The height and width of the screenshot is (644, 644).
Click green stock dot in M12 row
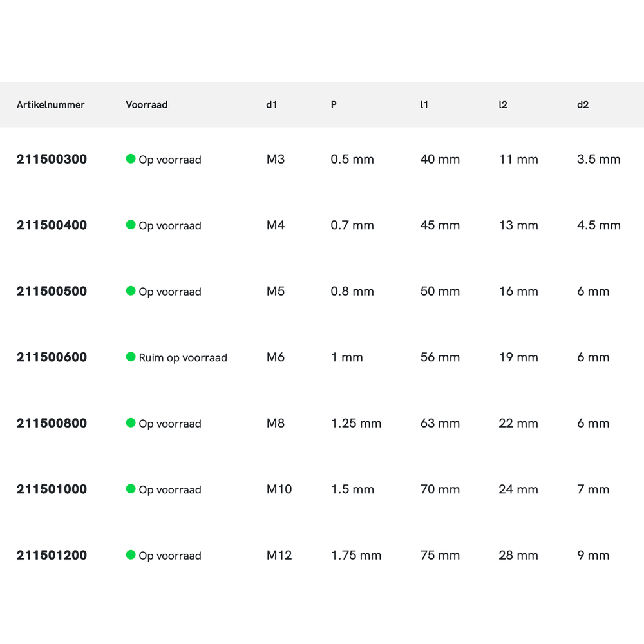pyautogui.click(x=131, y=555)
